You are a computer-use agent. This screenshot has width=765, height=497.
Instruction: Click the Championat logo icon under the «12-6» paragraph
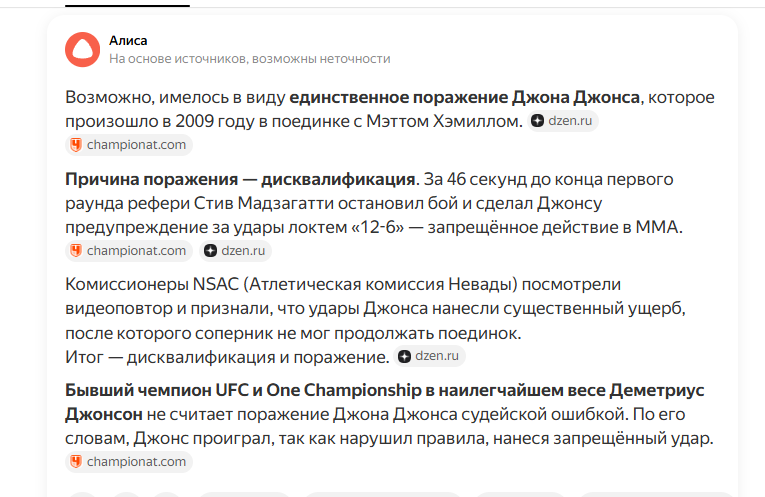(x=75, y=251)
